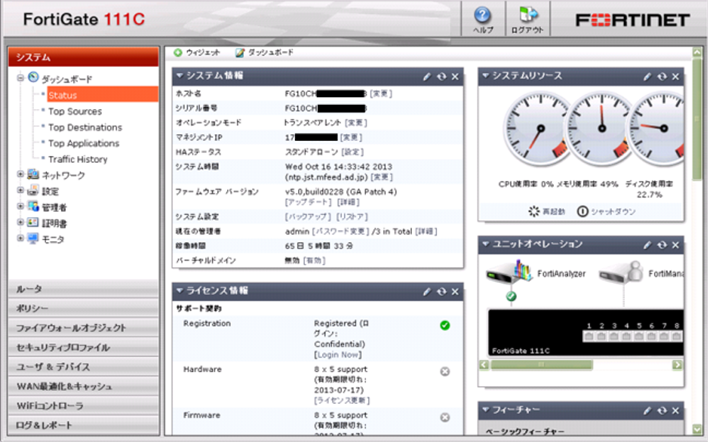This screenshot has width=708, height=442.
Task: Click the Logout (ログアウト) icon
Action: [527, 15]
